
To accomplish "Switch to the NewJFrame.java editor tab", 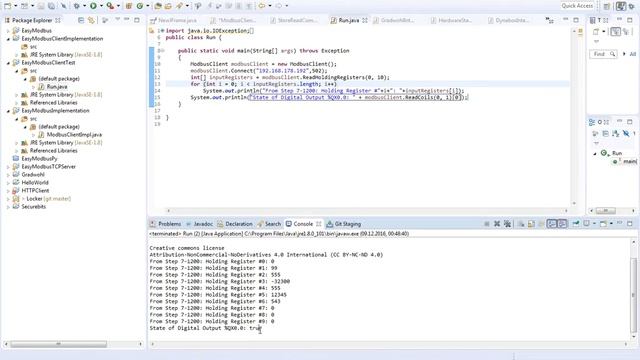I will [x=173, y=20].
